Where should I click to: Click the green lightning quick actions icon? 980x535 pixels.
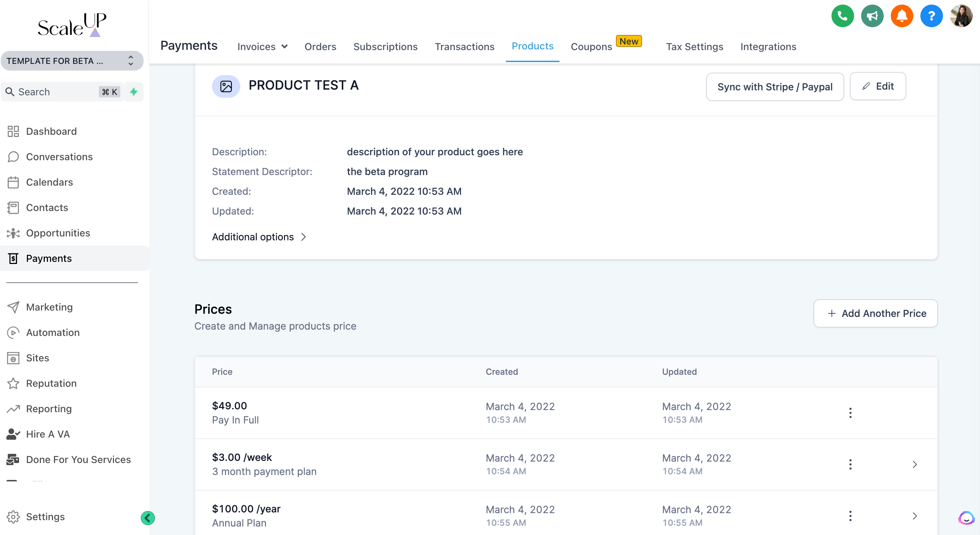pos(134,92)
